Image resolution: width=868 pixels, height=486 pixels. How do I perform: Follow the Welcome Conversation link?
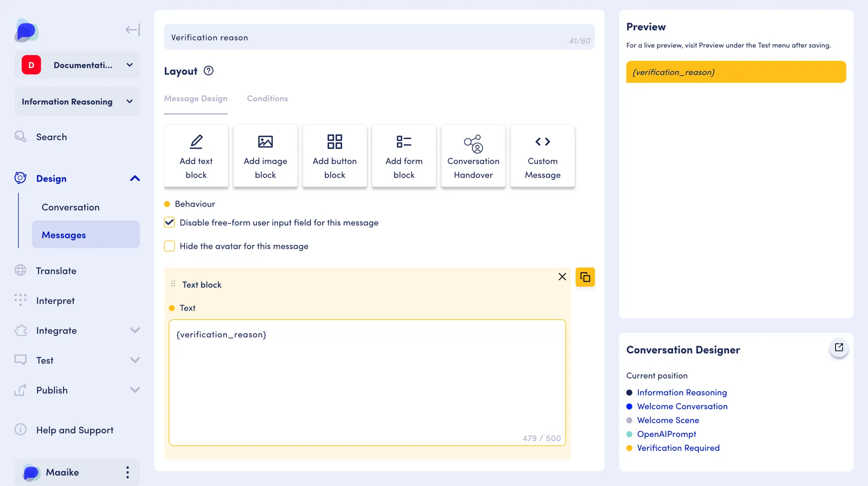point(682,407)
